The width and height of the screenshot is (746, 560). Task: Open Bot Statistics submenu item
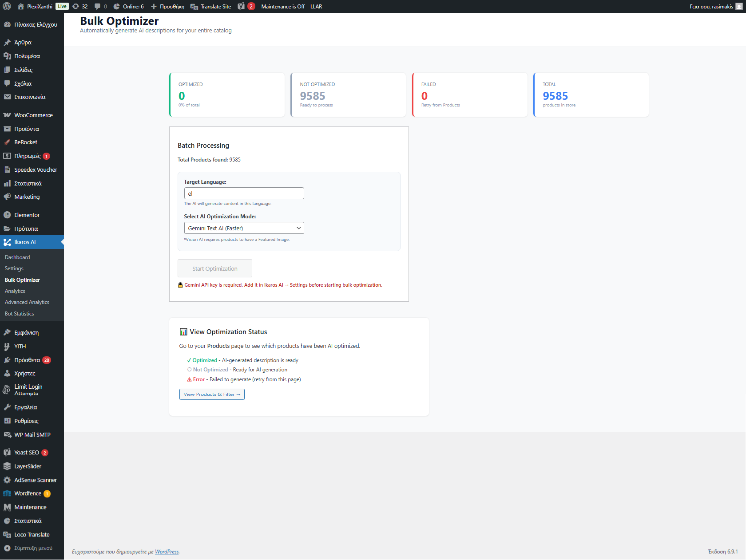(x=20, y=314)
